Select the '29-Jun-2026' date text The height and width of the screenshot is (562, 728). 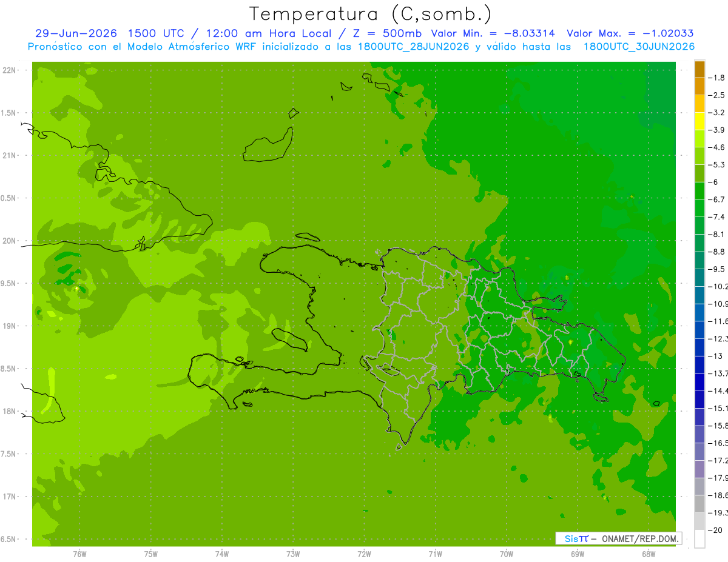click(x=75, y=33)
